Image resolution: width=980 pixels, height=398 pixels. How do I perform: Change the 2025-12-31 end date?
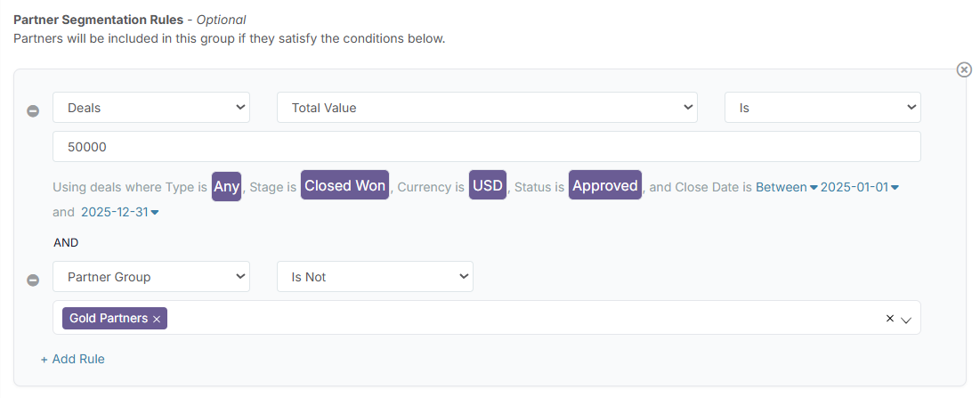coord(120,213)
